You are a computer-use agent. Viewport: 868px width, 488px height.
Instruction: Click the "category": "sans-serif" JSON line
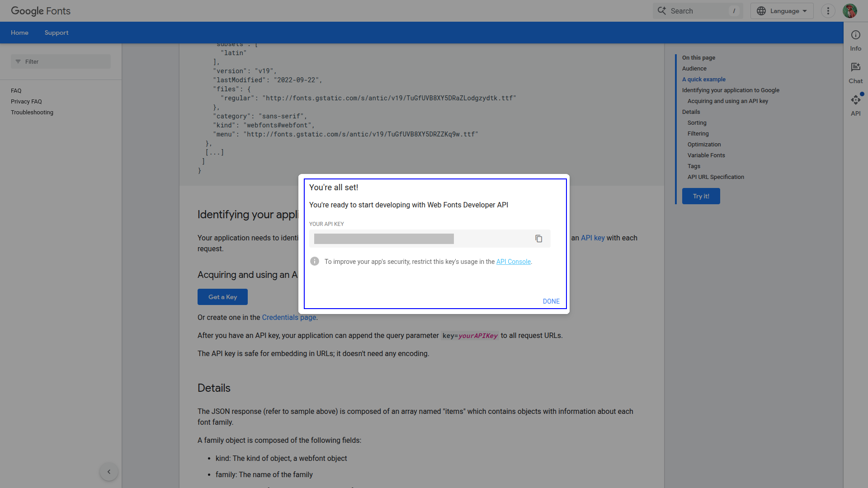point(260,116)
